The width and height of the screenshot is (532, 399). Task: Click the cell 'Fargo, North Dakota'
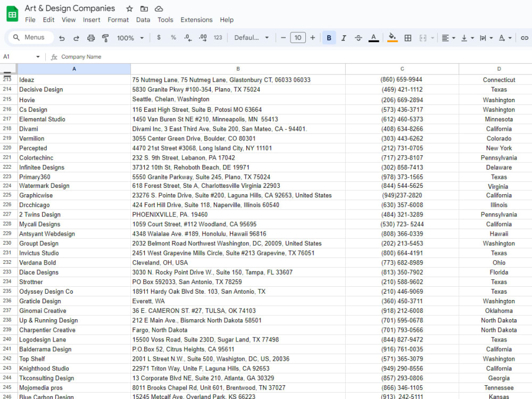[238, 330]
